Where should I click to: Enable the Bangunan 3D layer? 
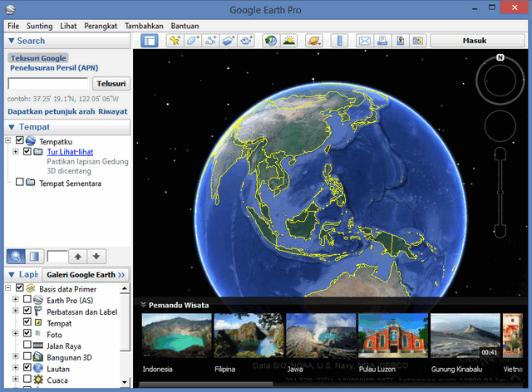pos(27,356)
